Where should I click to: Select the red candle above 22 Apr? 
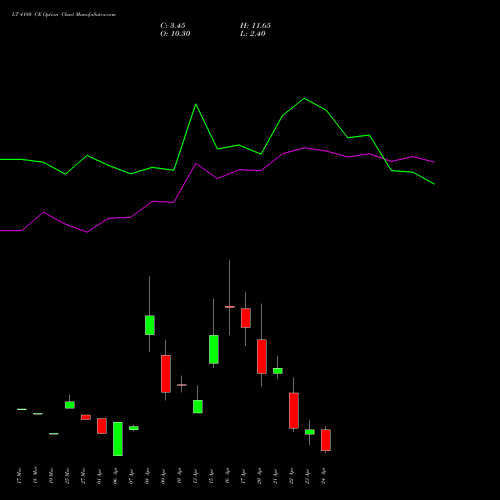tap(294, 411)
